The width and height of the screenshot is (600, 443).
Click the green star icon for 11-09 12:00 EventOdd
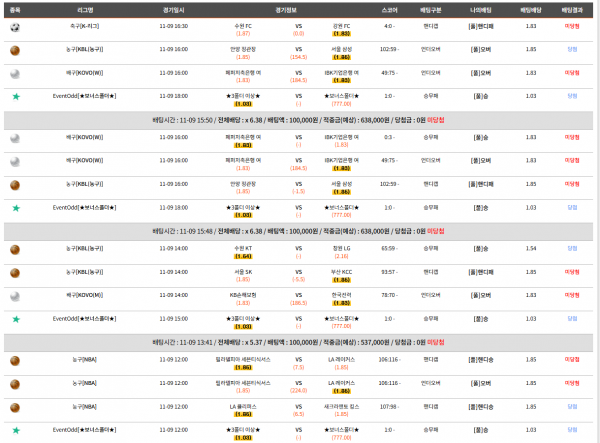coord(15,429)
